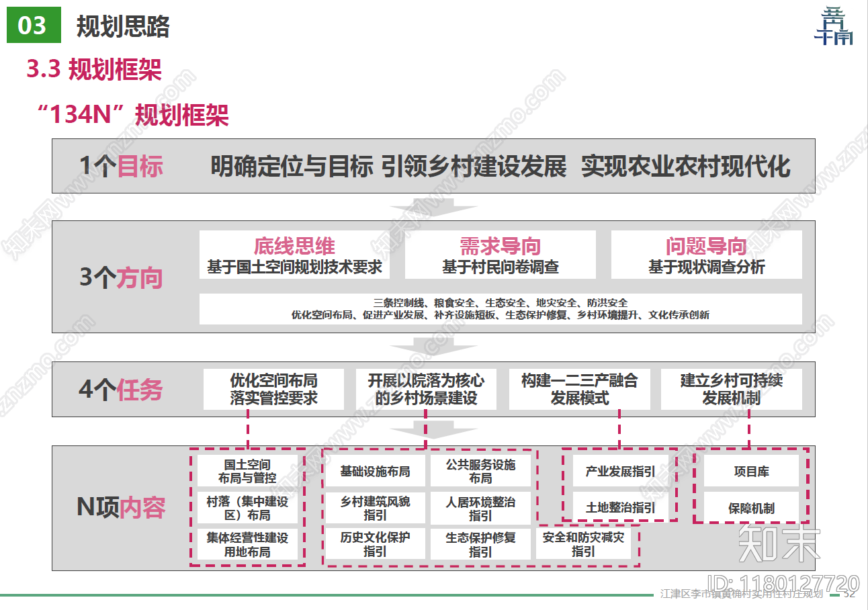The image size is (868, 610).
Task: Click the 产业发展指引 box
Action: point(620,471)
